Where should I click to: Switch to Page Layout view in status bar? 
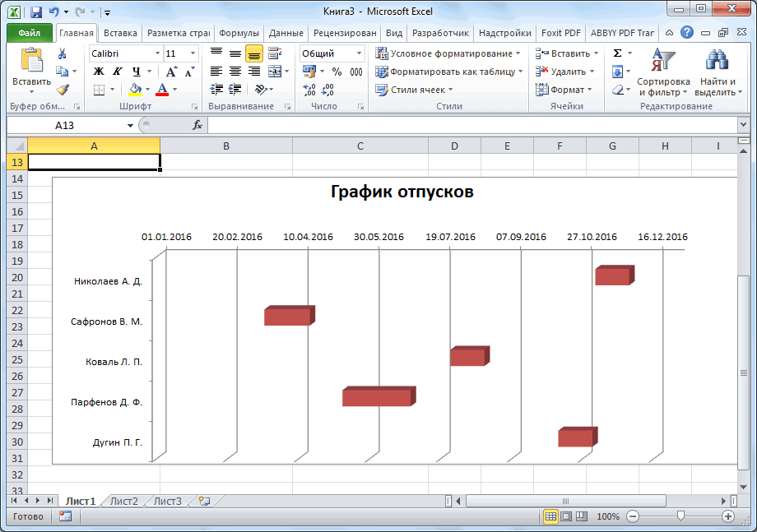(x=567, y=516)
